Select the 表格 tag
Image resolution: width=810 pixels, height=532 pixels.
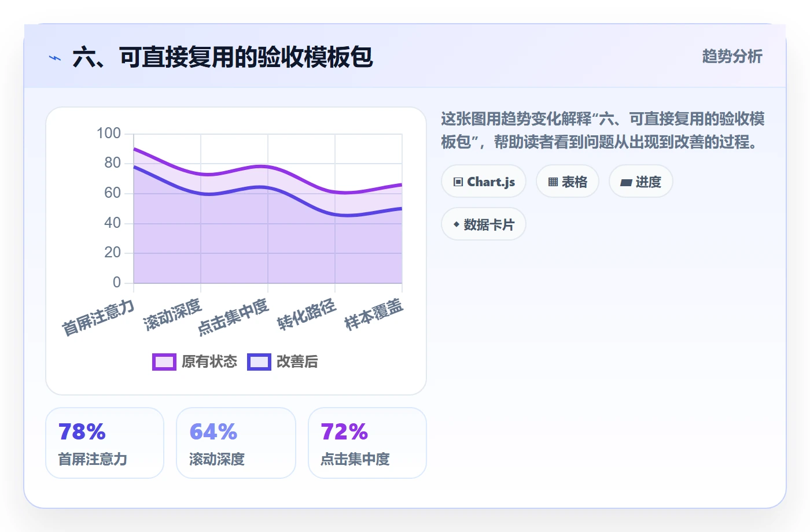point(568,182)
